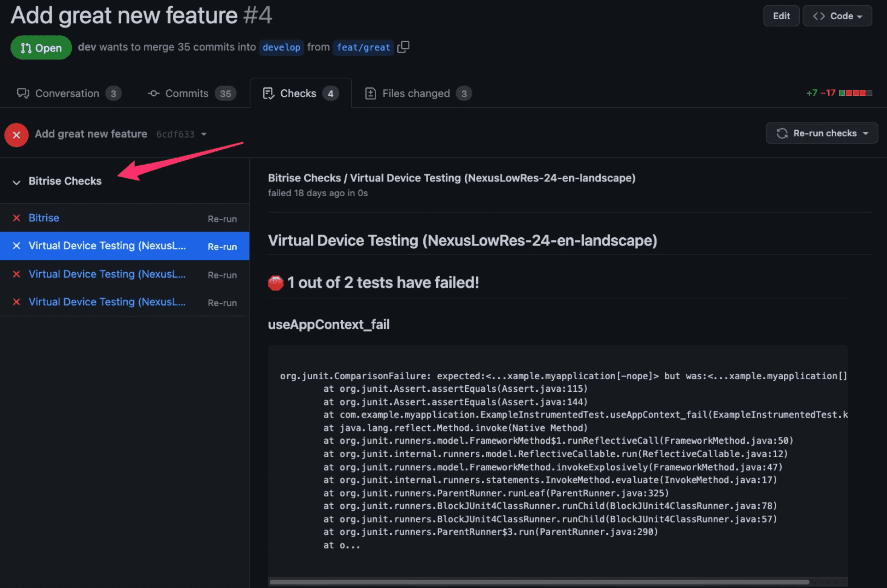Image resolution: width=887 pixels, height=588 pixels.
Task: Click the diffstat colored blocks
Action: click(855, 93)
